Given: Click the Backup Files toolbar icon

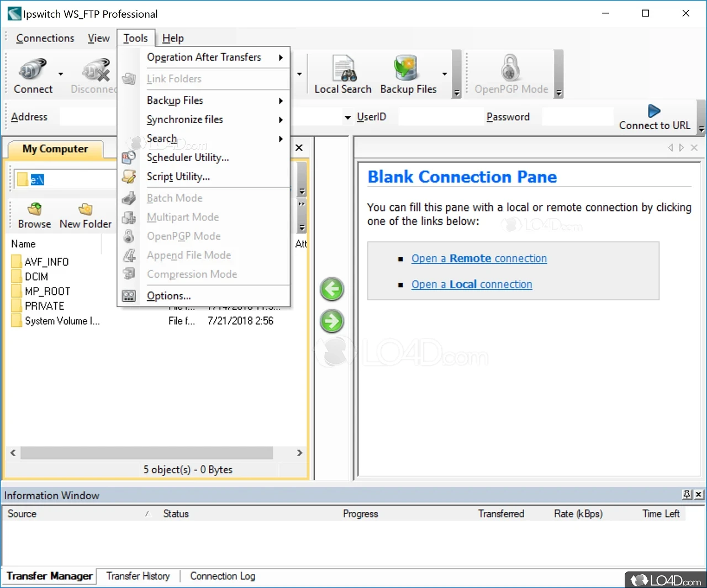Looking at the screenshot, I should click(x=407, y=68).
